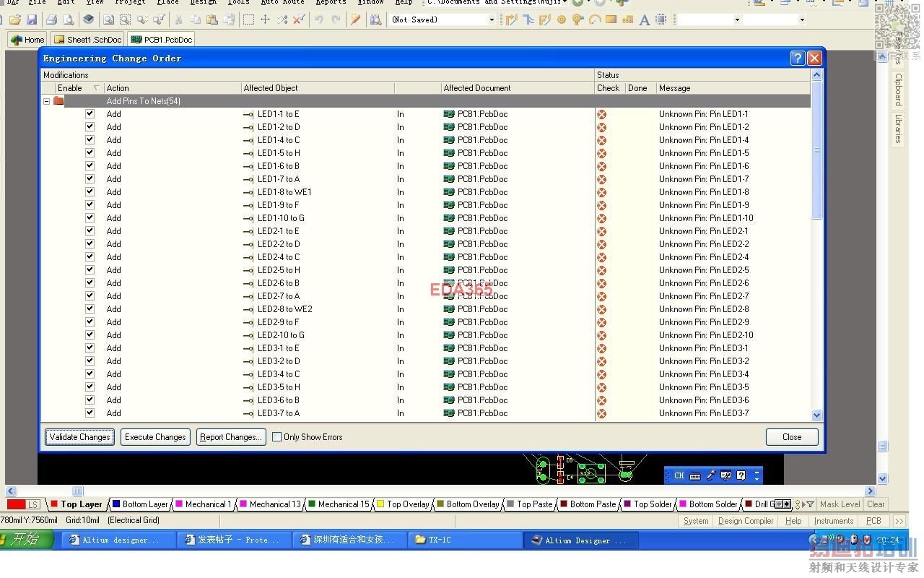Click the keyboard icon on the IME bar

click(695, 475)
